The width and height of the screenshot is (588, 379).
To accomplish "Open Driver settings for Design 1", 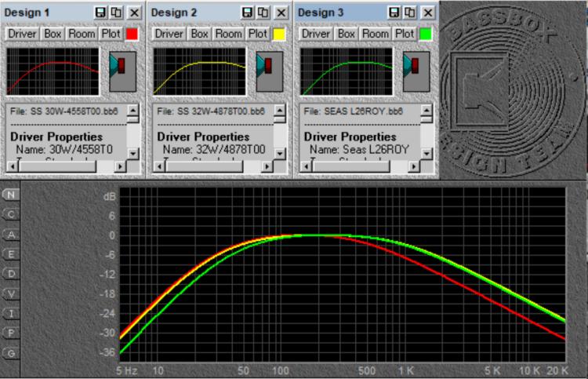I will point(22,34).
